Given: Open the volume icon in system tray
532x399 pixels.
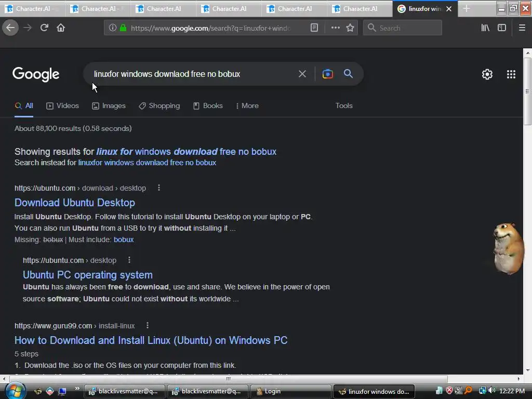Looking at the screenshot, I should tap(492, 391).
